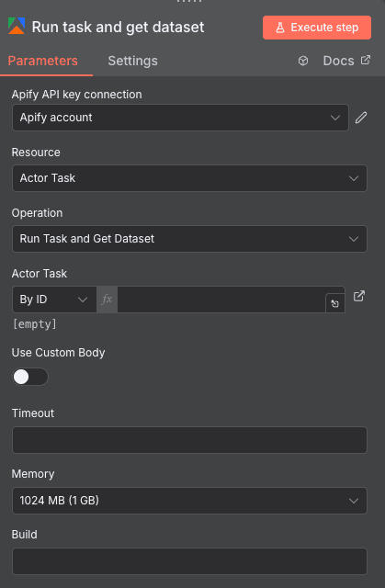Image resolution: width=385 pixels, height=588 pixels.
Task: Click the Resource label
Action: pyautogui.click(x=36, y=153)
